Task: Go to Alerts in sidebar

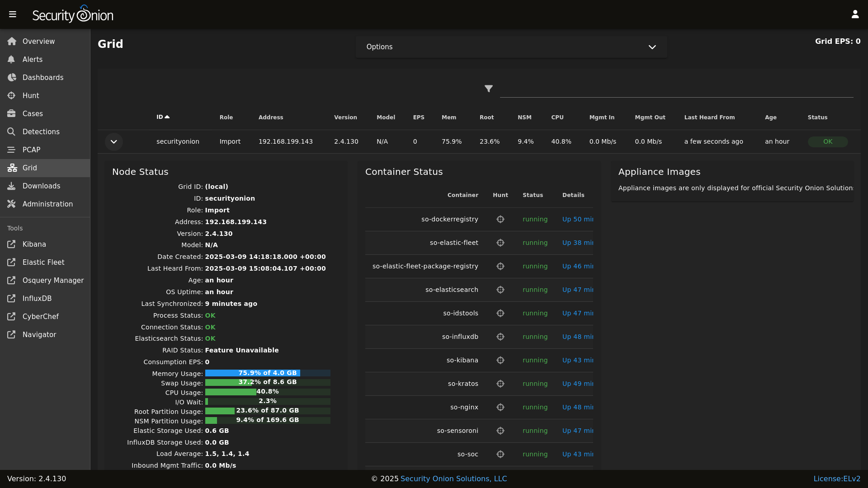Action: [x=32, y=60]
